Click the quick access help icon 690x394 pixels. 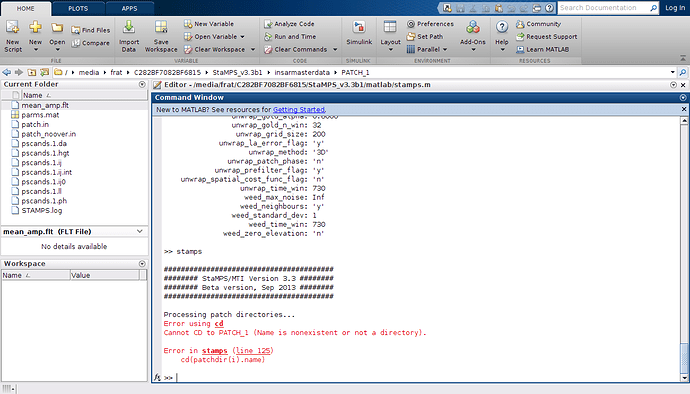pyautogui.click(x=549, y=8)
